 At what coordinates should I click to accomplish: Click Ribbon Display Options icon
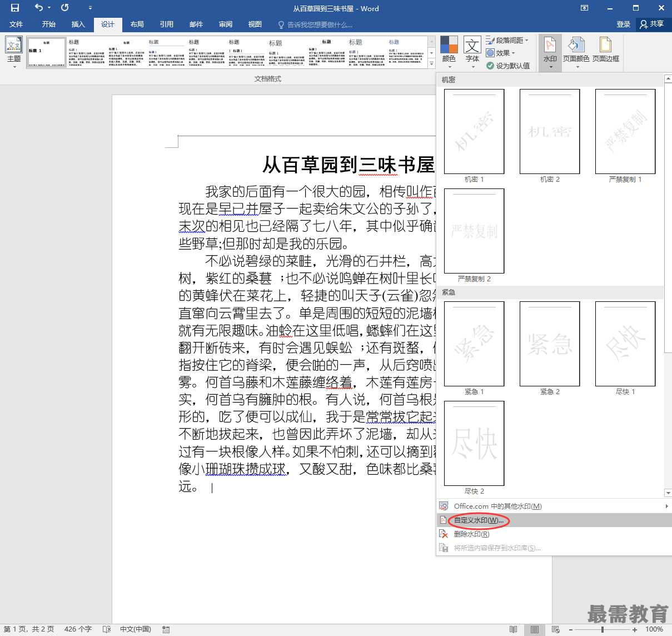coord(584,8)
